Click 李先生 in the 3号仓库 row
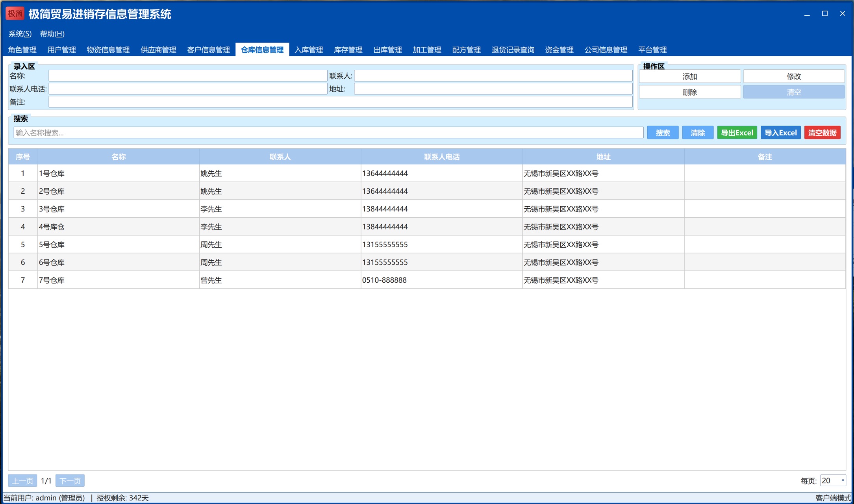The width and height of the screenshot is (854, 504). pyautogui.click(x=211, y=209)
